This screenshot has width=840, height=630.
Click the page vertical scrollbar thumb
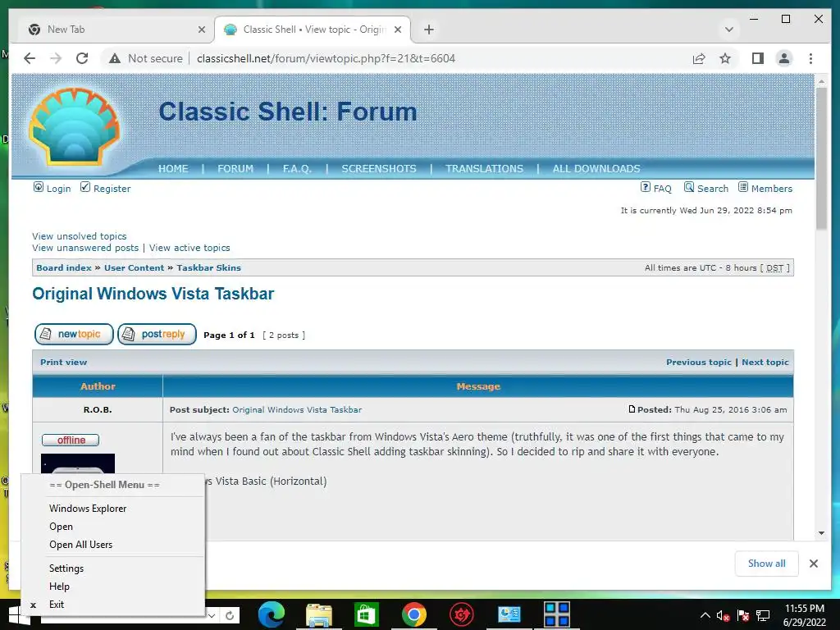tap(821, 158)
